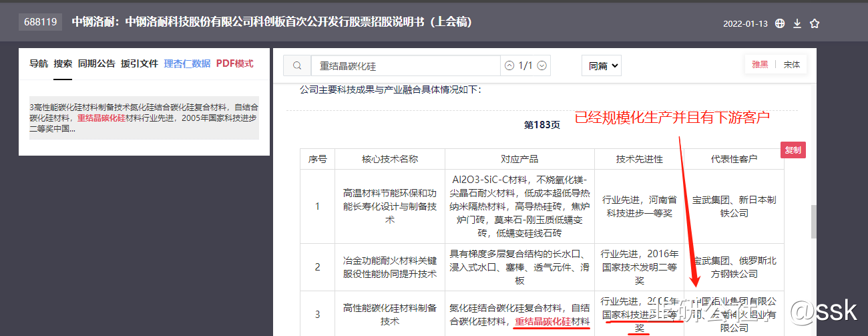Click the red 复制 button
Screen dimensions: 868x336
793,150
